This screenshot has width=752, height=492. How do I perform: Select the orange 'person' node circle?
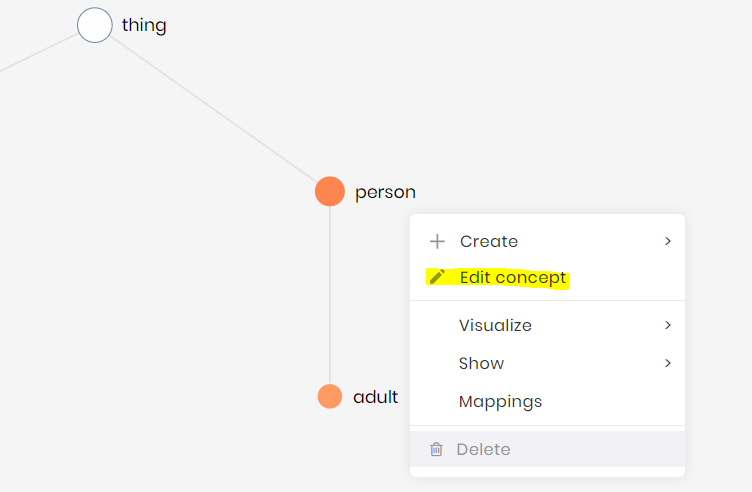[x=330, y=191]
